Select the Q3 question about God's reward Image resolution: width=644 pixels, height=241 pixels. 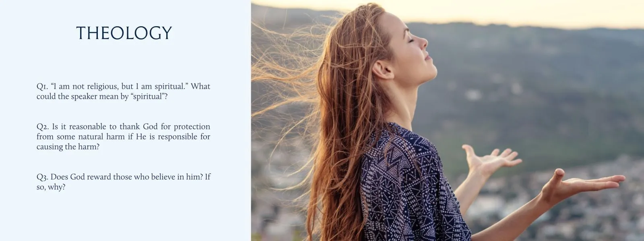(x=123, y=182)
